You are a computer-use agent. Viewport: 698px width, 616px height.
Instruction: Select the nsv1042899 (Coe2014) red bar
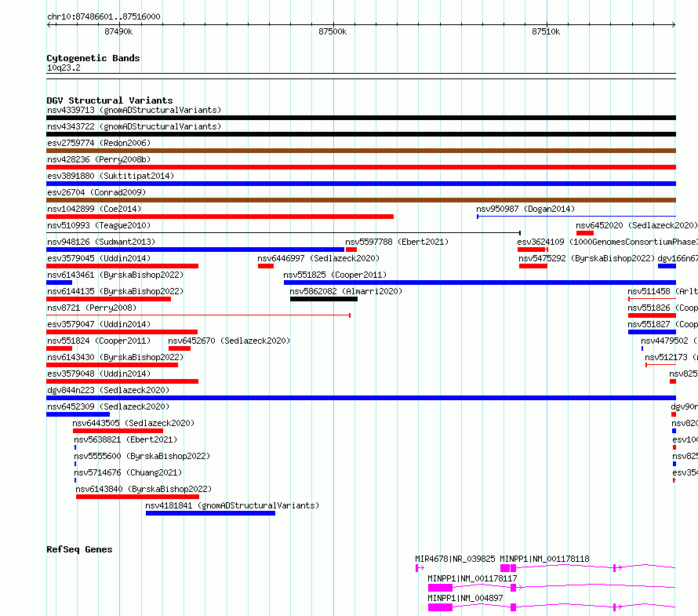point(220,217)
